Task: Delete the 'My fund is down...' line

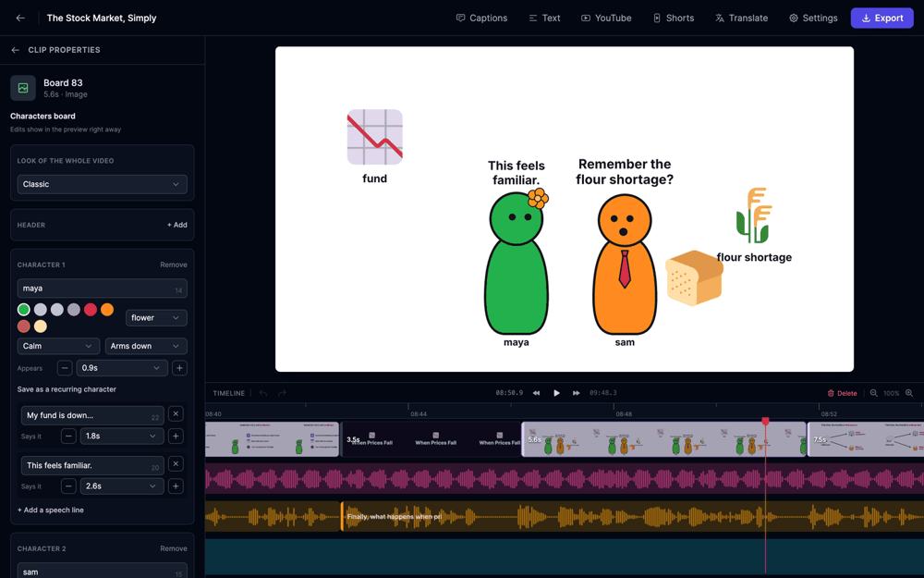Action: point(176,414)
